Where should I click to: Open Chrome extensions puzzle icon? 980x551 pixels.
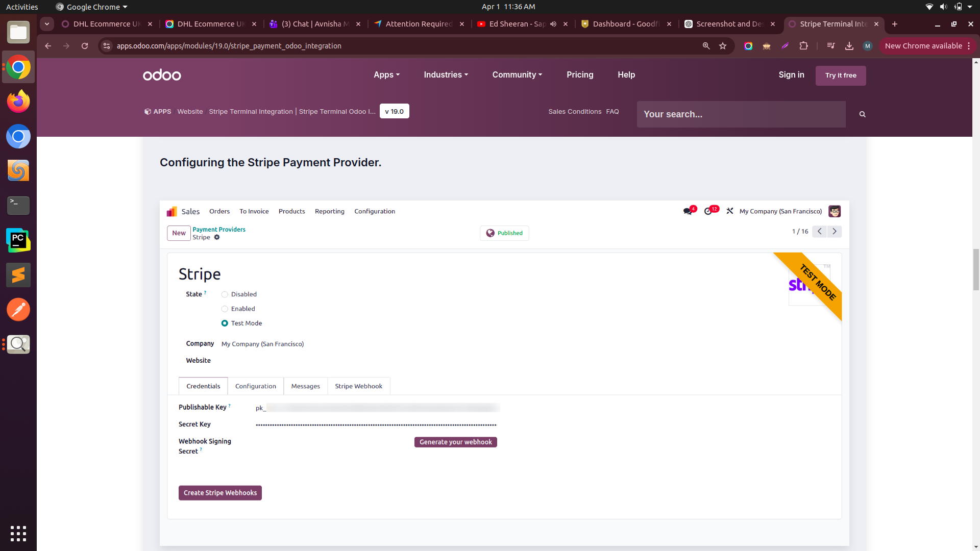(x=803, y=46)
